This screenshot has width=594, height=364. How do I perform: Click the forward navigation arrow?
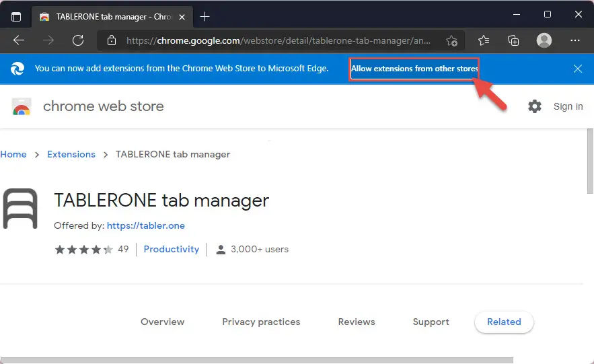click(48, 40)
